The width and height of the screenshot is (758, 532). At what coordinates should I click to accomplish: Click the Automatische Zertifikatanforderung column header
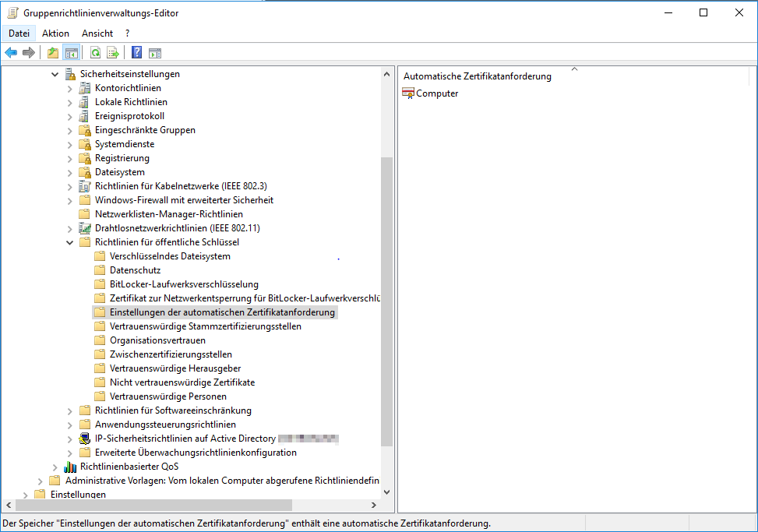(x=478, y=76)
